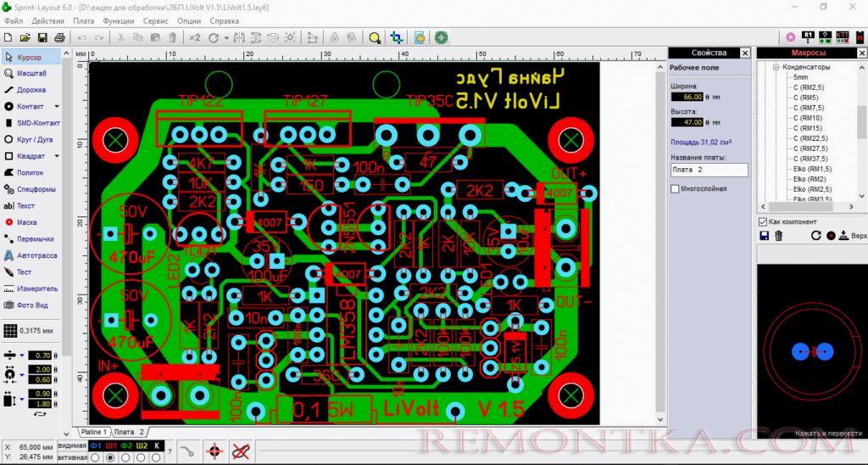Open the pad size preset dropdown
868x465 pixels.
click(x=21, y=375)
